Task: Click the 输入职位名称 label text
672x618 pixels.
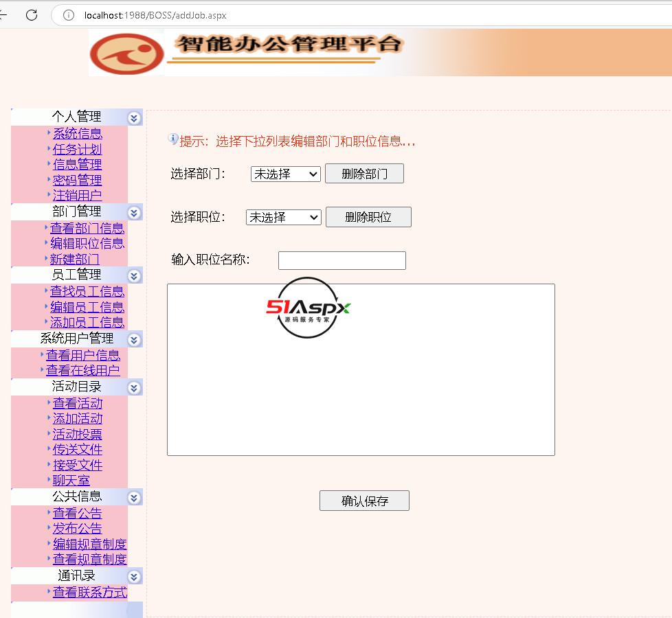Action: click(x=210, y=260)
